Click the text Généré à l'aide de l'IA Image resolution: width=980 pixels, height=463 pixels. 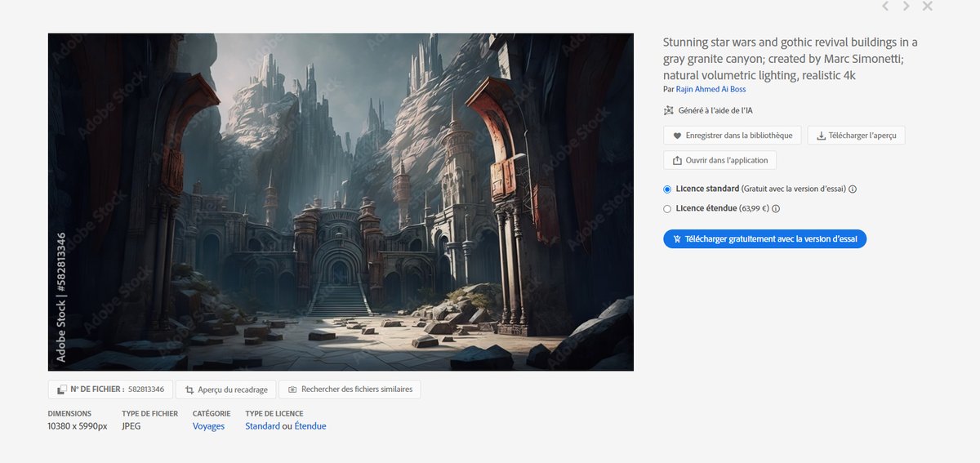(x=715, y=110)
